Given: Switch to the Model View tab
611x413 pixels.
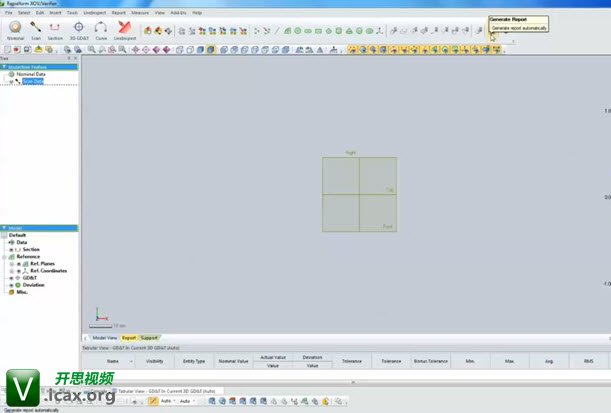Looking at the screenshot, I should click(x=104, y=338).
